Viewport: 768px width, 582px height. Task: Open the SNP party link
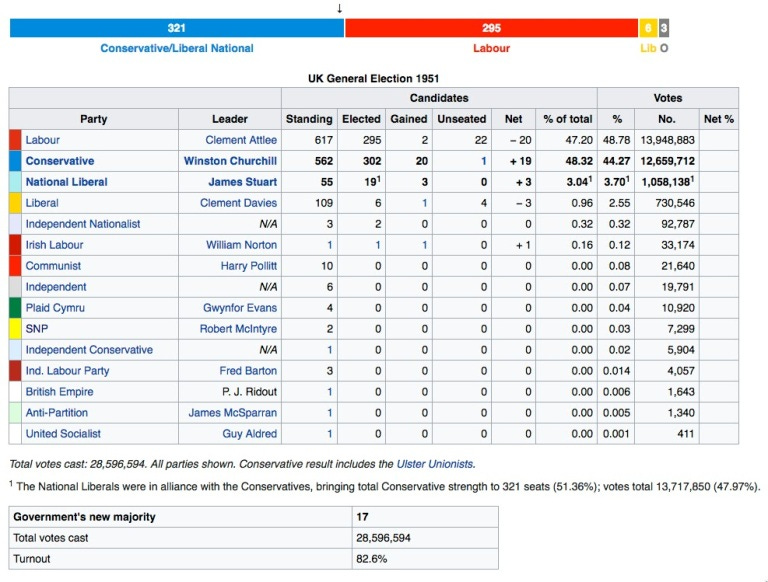click(37, 329)
